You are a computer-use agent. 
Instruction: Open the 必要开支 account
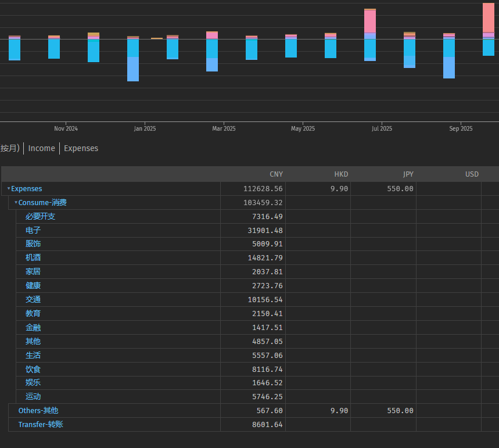pyautogui.click(x=41, y=217)
